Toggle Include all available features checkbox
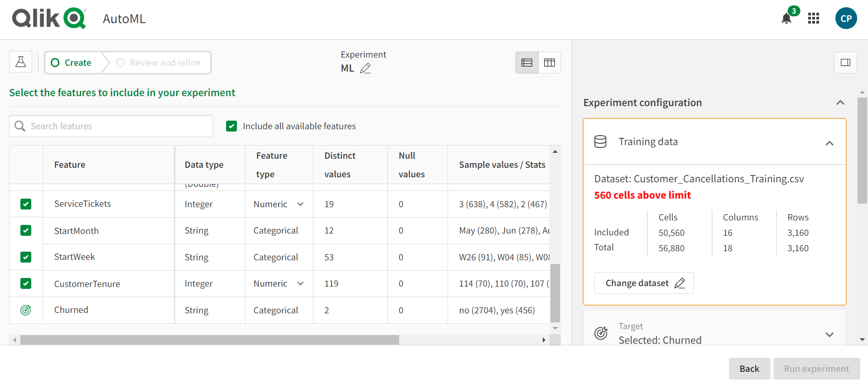The image size is (868, 385). (x=231, y=126)
